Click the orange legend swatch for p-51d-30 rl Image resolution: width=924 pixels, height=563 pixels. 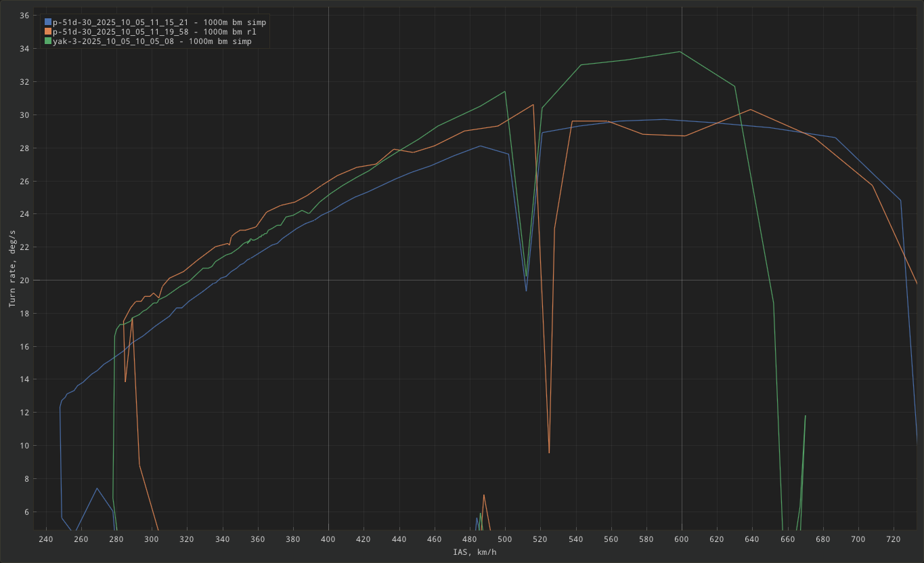[x=48, y=32]
